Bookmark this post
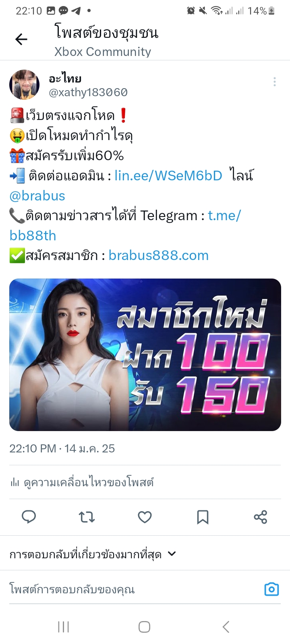Viewport: 290px width, 644px height. coord(203,517)
